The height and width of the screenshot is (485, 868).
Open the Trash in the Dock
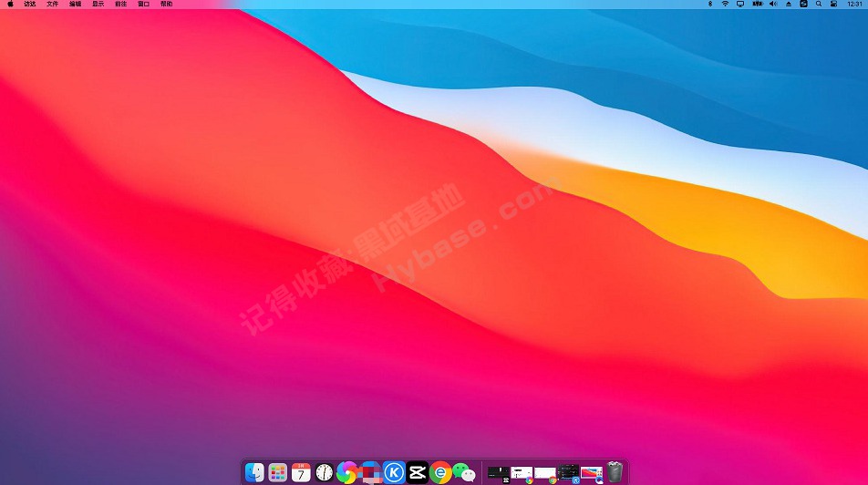(615, 471)
